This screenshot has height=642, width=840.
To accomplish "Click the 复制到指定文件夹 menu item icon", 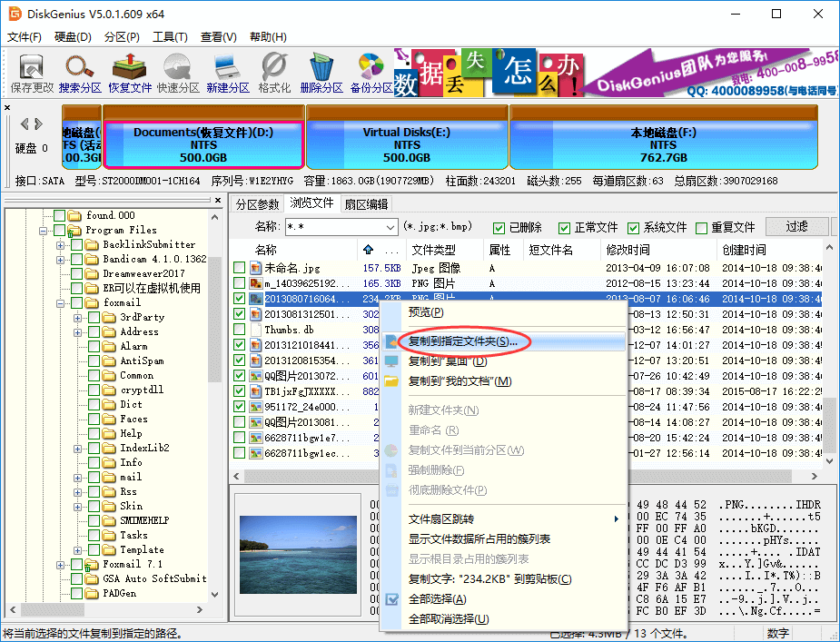I will [x=391, y=341].
